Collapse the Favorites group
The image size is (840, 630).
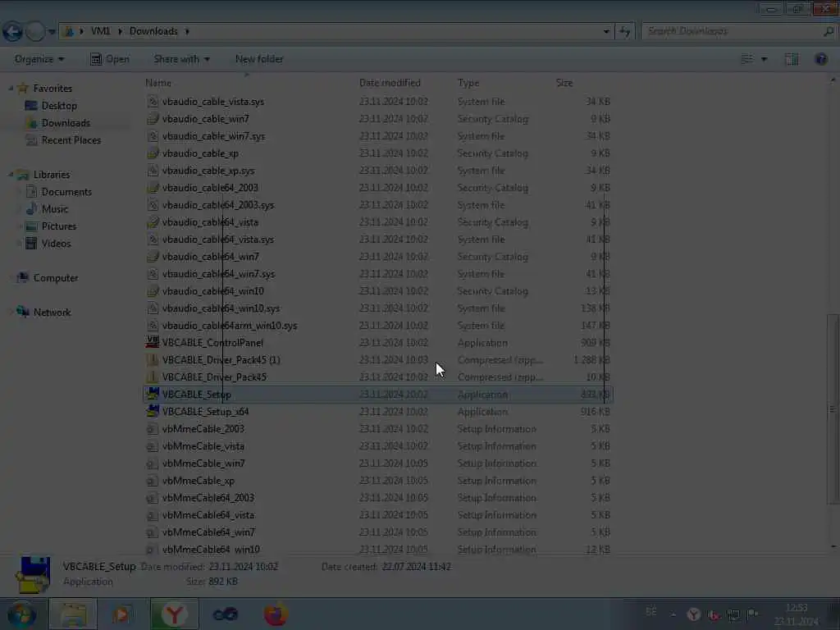pos(11,88)
